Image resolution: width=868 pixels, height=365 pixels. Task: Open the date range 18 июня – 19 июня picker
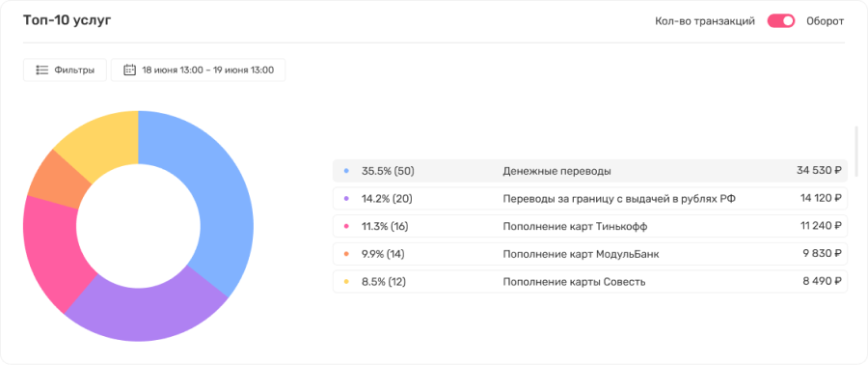[198, 70]
